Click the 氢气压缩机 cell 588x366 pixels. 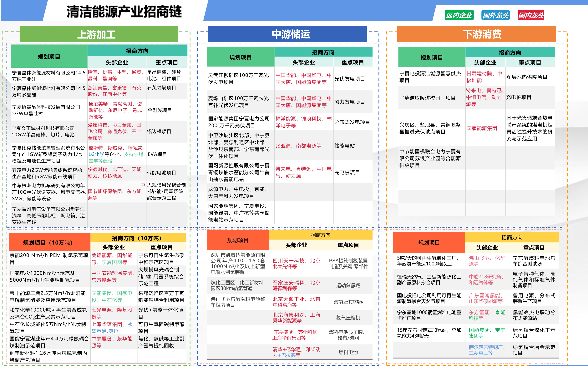tap(348, 318)
